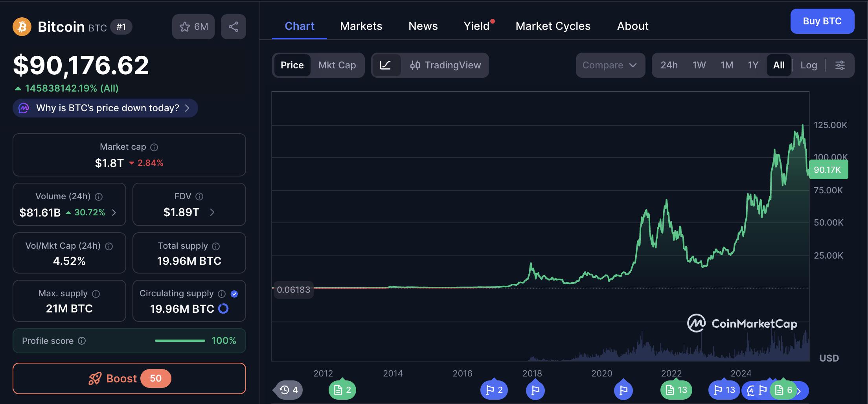Click the share icon next to Bitcoin
This screenshot has height=404, width=868.
coord(234,26)
